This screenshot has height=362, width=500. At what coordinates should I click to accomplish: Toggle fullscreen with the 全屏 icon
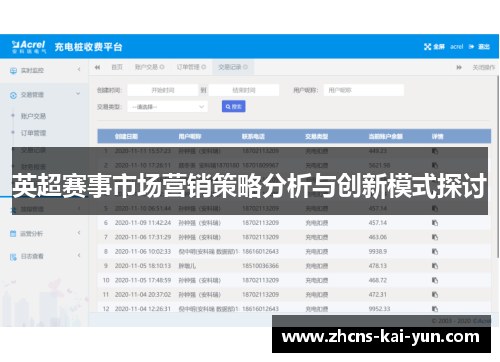pos(427,47)
